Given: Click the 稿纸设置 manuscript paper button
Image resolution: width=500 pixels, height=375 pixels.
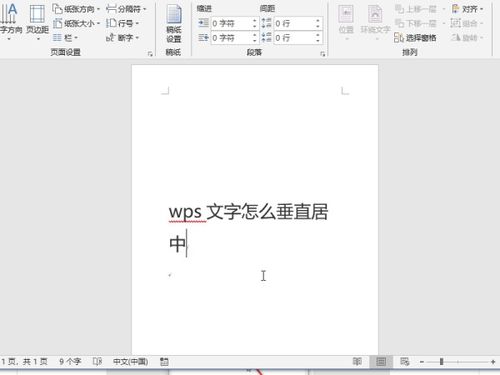Looking at the screenshot, I should [x=174, y=24].
